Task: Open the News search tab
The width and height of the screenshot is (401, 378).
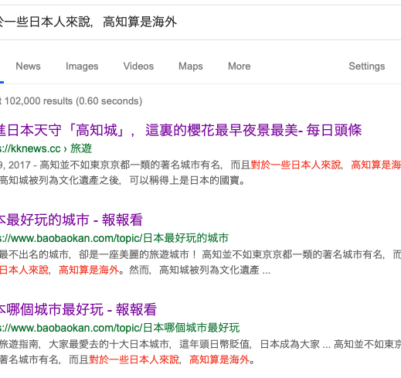Action: click(x=28, y=66)
